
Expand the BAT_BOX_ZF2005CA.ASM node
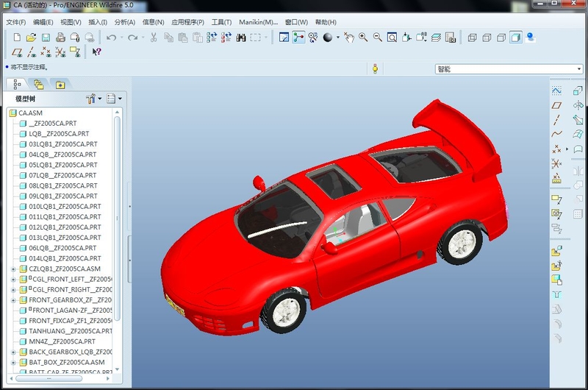pyautogui.click(x=13, y=363)
